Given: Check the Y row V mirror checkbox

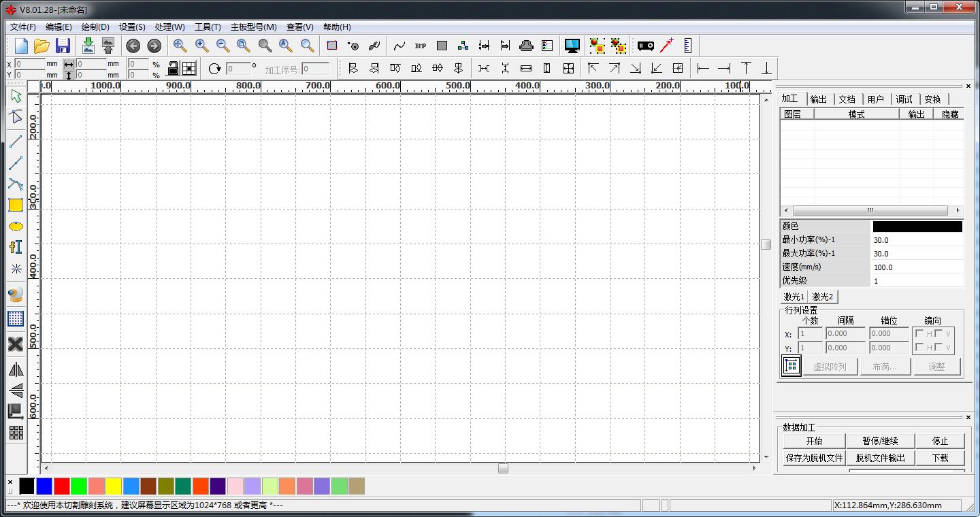Looking at the screenshot, I should 938,348.
